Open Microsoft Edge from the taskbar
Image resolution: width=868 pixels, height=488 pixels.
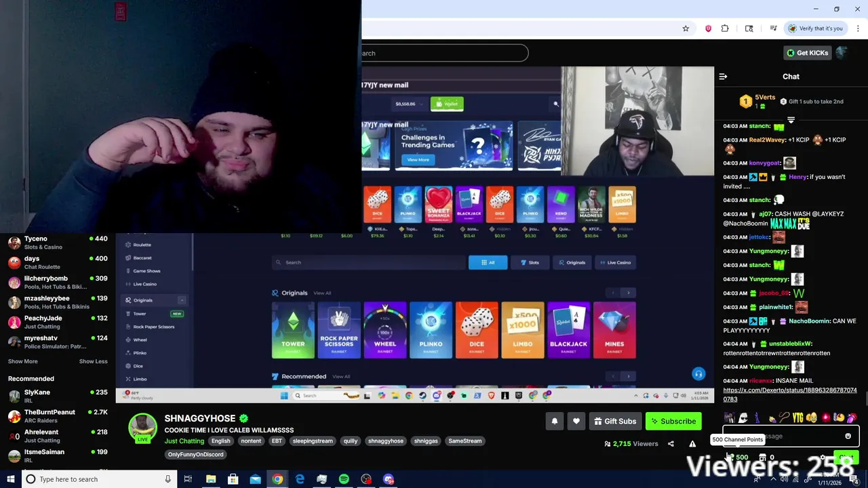[300, 479]
